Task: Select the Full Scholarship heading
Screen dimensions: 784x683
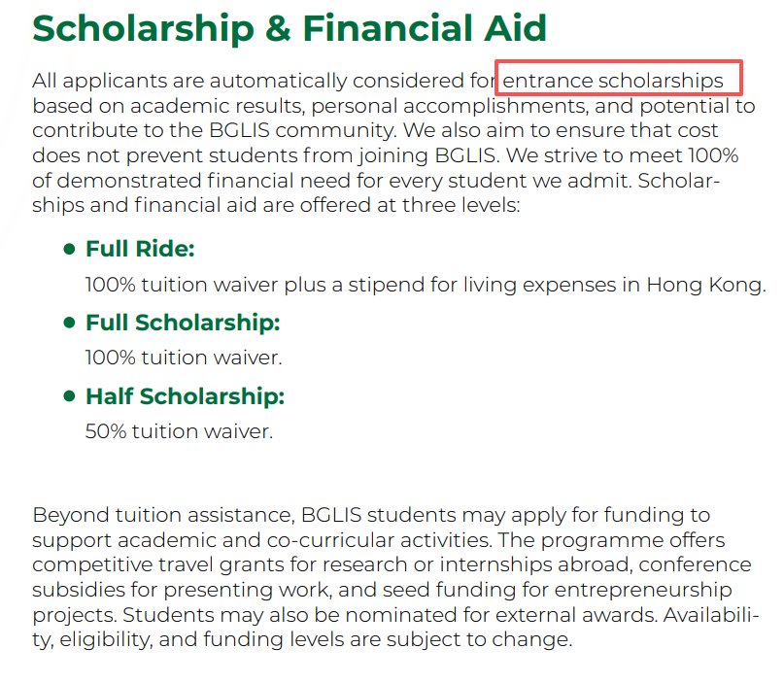Action: click(183, 323)
